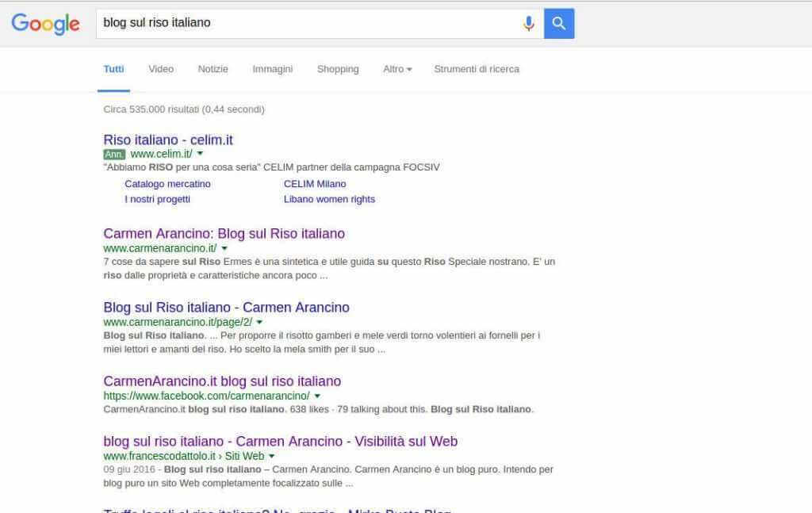Switch to the Immagini tab
Viewport: 812px width, 513px height.
[273, 69]
